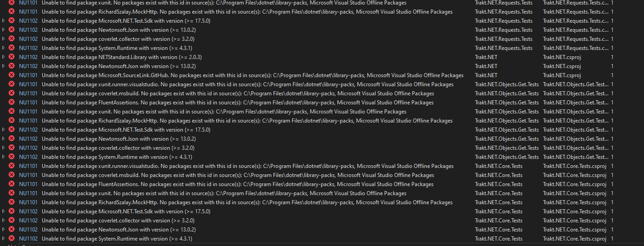Click Trakt.NET.Requests.Tests project cell on System.Runtime row

point(504,48)
